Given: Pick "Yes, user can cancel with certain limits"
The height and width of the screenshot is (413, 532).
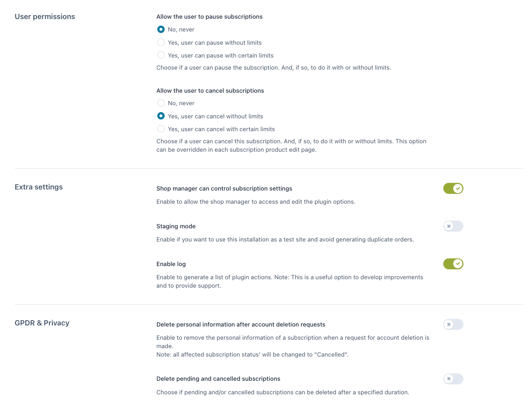Looking at the screenshot, I should coord(161,129).
